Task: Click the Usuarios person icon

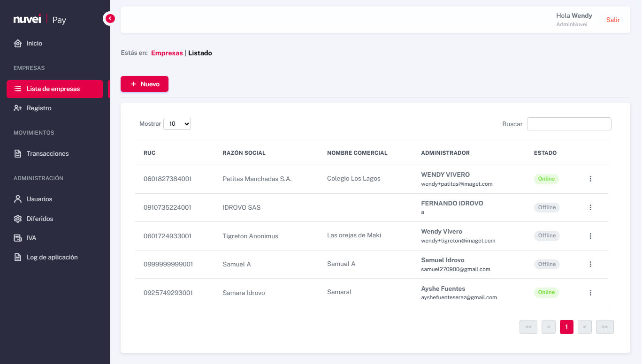Action: pos(17,198)
